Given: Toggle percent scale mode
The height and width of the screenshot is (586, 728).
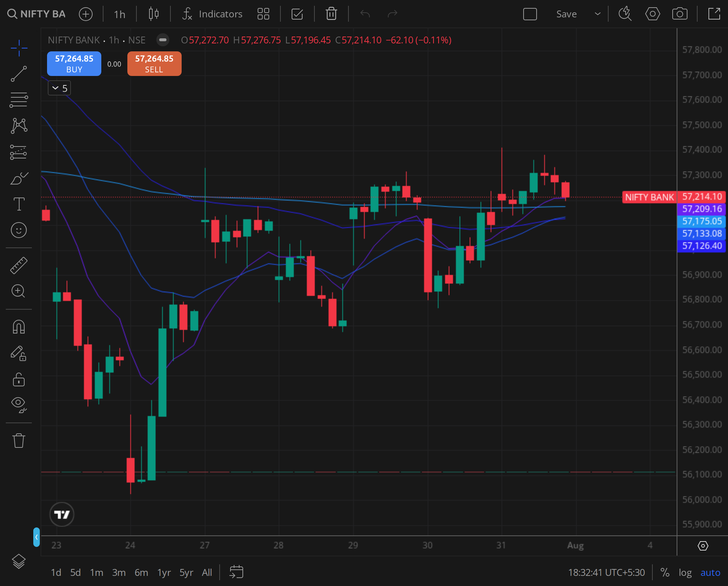Looking at the screenshot, I should tap(665, 573).
